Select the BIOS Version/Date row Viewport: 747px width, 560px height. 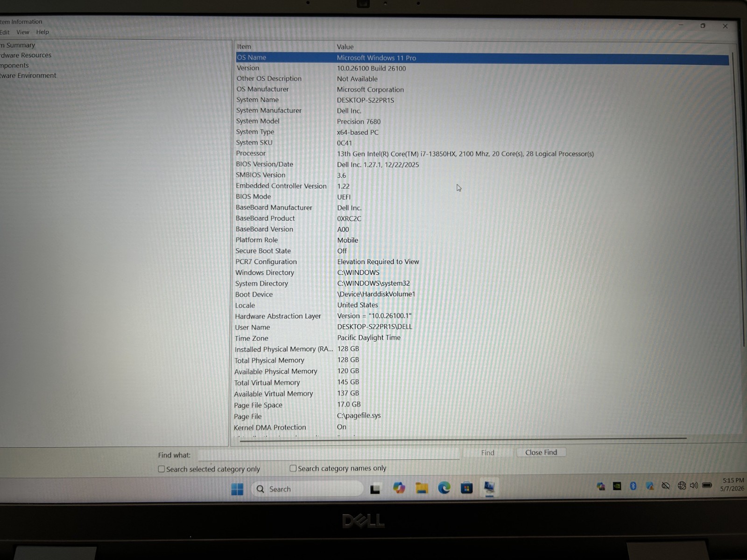pos(482,164)
